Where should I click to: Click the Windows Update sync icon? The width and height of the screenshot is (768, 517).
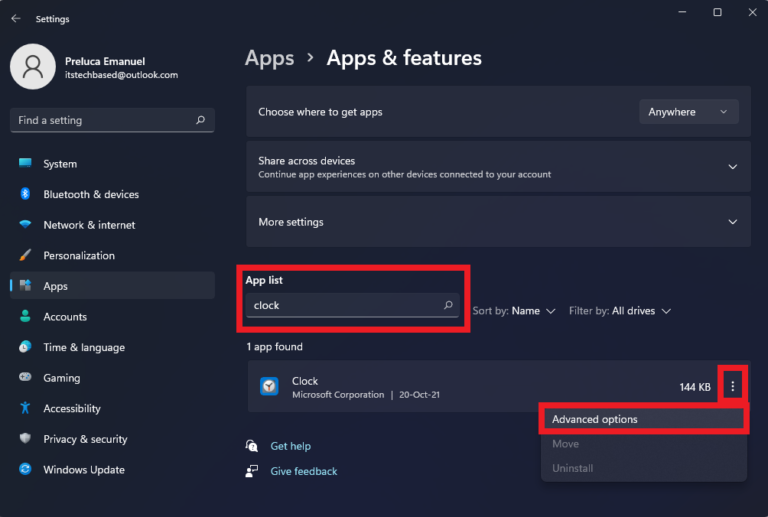[25, 469]
